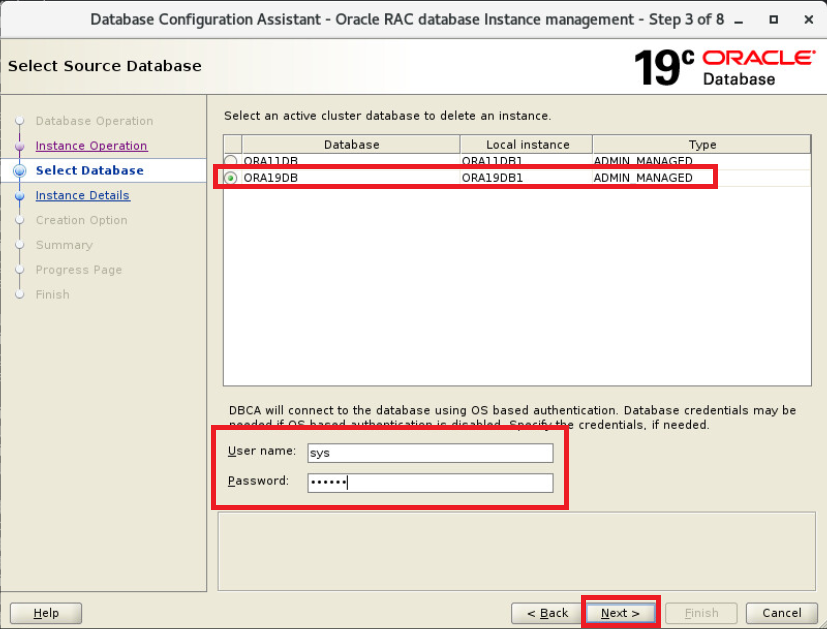This screenshot has height=629, width=827.
Task: Click the disabled Finish button
Action: [701, 613]
